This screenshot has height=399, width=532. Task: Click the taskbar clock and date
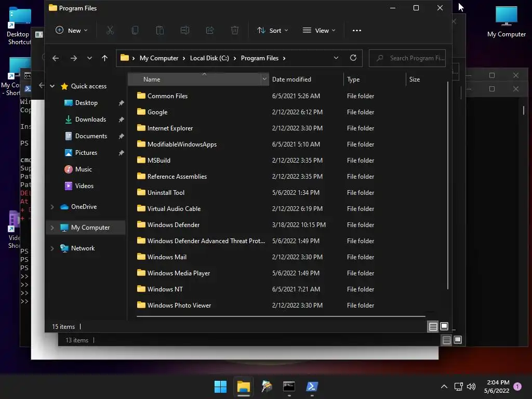coord(497,387)
